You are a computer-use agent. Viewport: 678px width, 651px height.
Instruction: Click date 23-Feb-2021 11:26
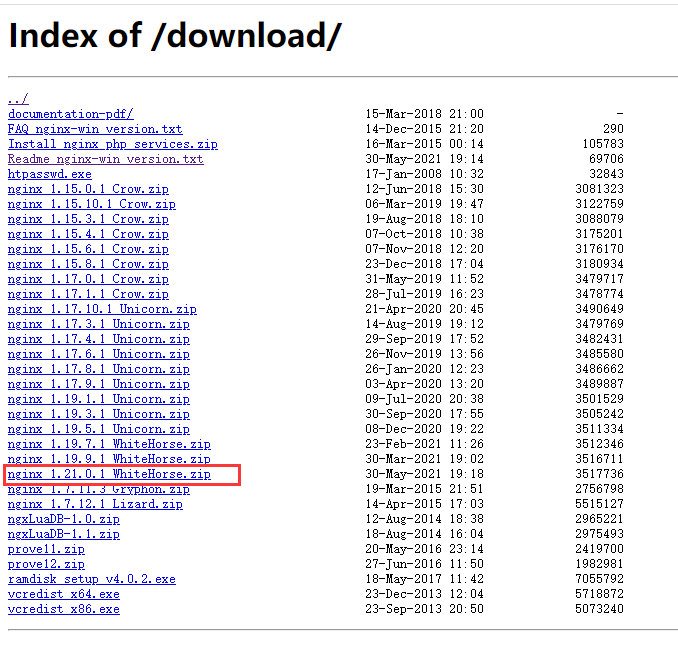(424, 444)
